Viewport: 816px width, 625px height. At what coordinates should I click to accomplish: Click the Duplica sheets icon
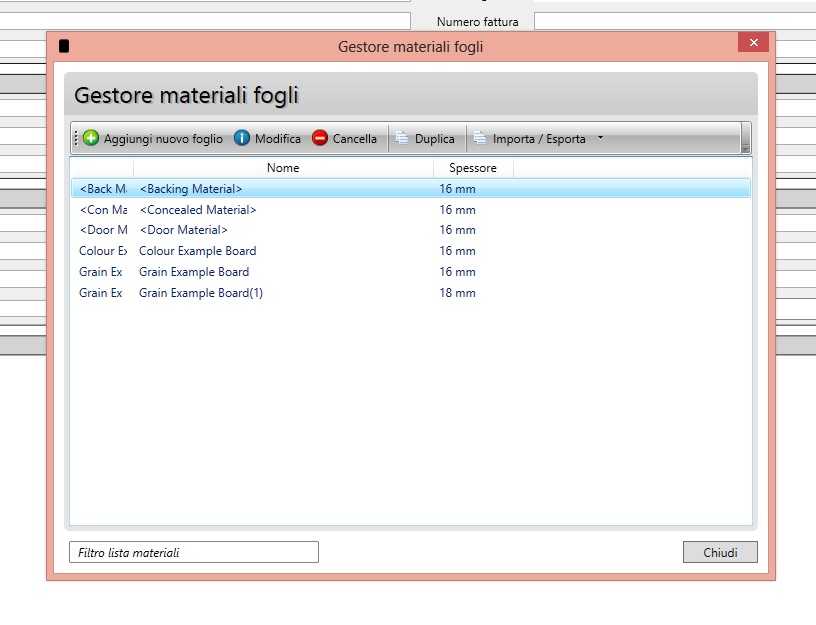(402, 139)
